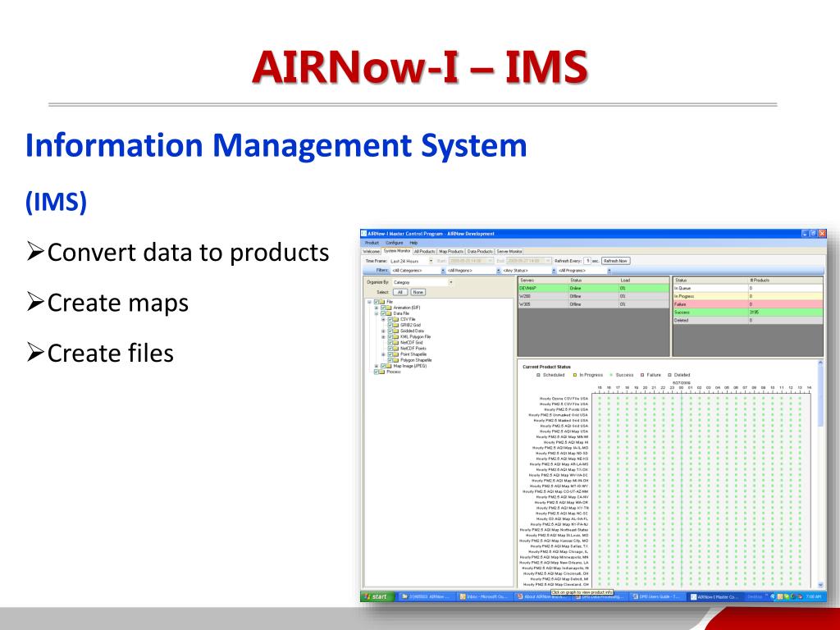Open the Inbox Microsoft Outlook taskbar item
This screenshot has height=630, width=840.
pyautogui.click(x=483, y=597)
